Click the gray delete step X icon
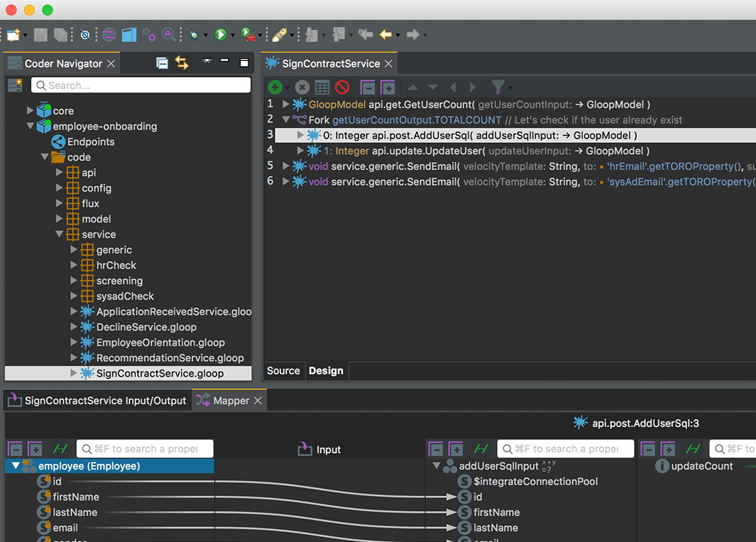The image size is (756, 542). click(302, 88)
